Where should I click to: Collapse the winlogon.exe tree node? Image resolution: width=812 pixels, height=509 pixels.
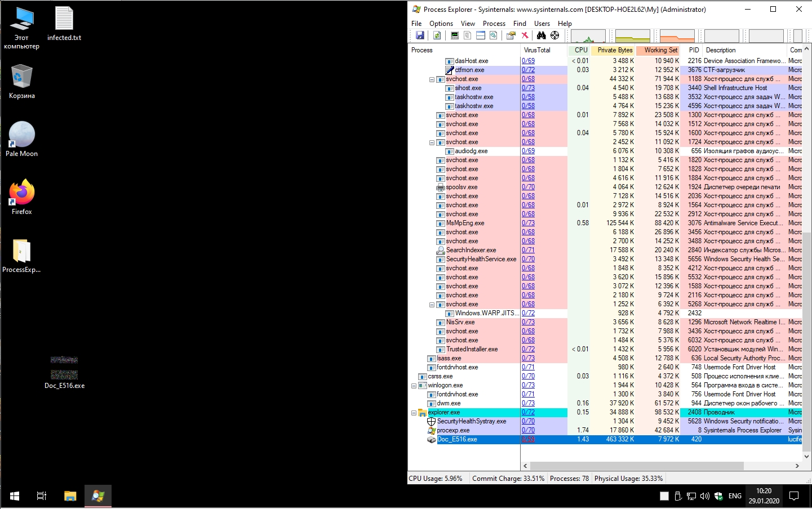coord(414,386)
